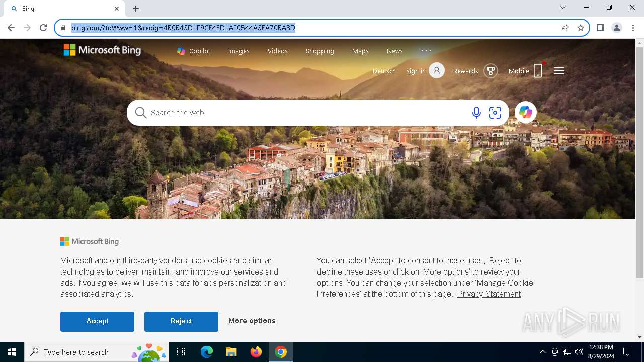Launch Microsoft Edge from taskbar
The width and height of the screenshot is (644, 362).
point(207,352)
